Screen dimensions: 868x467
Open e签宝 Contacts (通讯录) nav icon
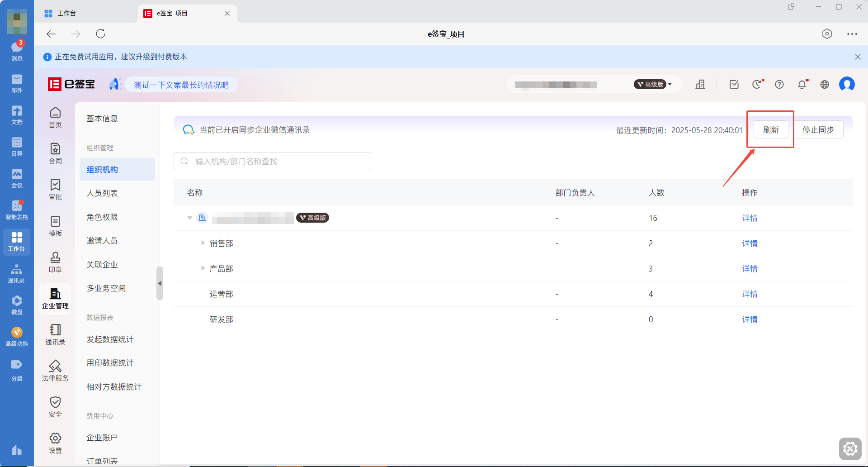[x=55, y=335]
